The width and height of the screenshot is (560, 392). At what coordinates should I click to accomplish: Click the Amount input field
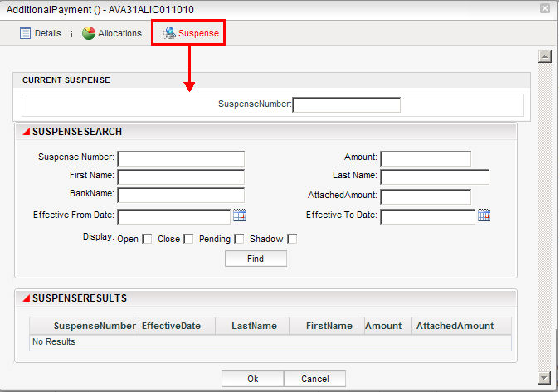click(x=426, y=159)
